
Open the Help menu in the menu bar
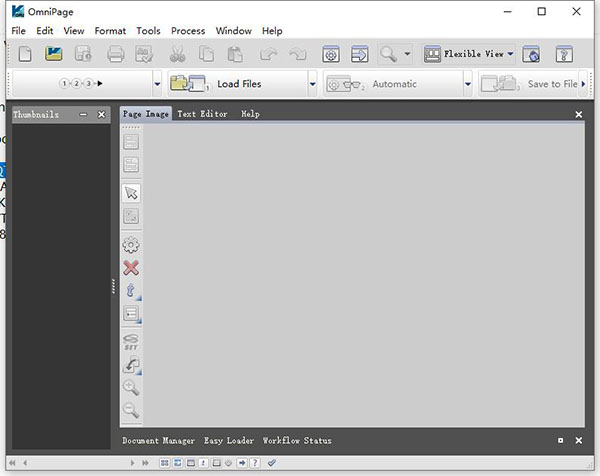272,31
